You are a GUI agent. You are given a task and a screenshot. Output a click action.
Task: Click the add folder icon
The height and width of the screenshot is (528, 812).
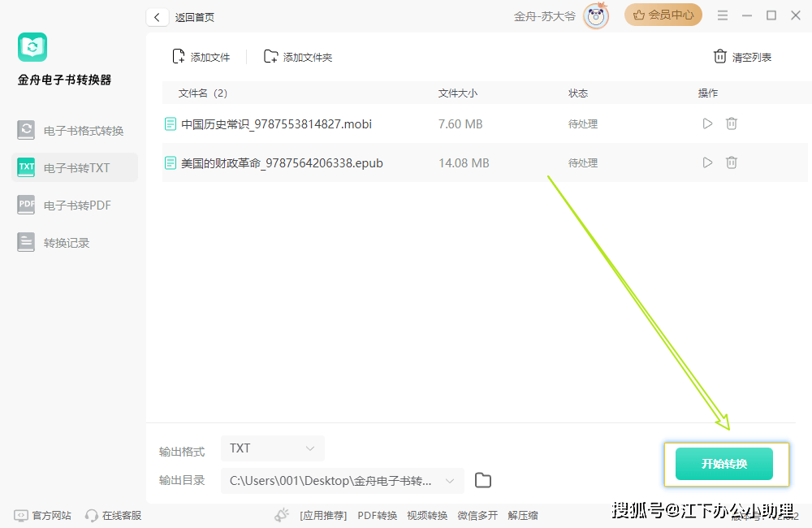tap(271, 57)
